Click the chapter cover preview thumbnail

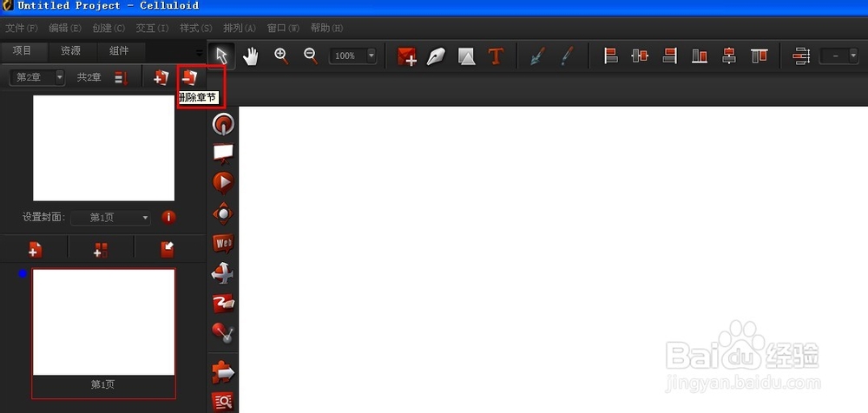(103, 147)
